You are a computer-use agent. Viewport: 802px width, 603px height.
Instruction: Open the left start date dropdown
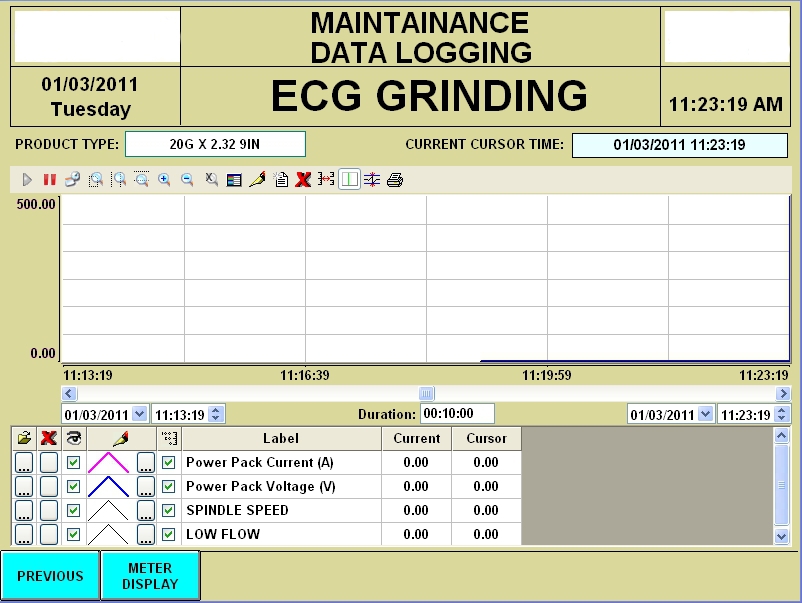(137, 413)
